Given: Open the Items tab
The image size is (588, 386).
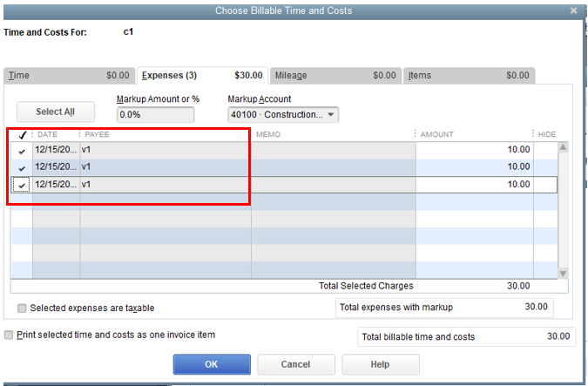Looking at the screenshot, I should [470, 76].
